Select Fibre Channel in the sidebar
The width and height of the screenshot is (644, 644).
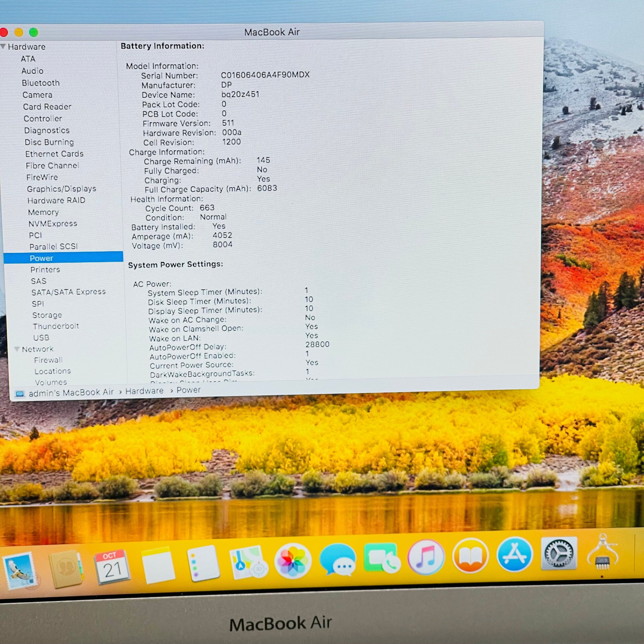(x=52, y=166)
